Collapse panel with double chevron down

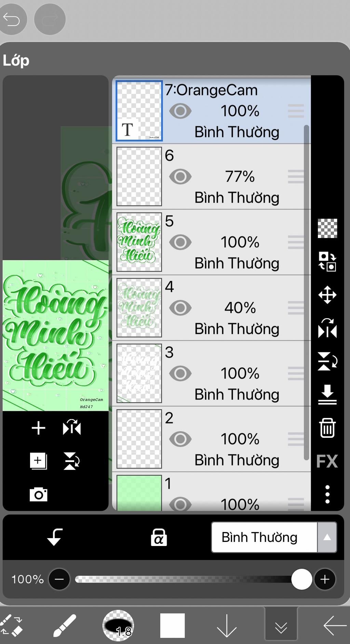pyautogui.click(x=281, y=626)
